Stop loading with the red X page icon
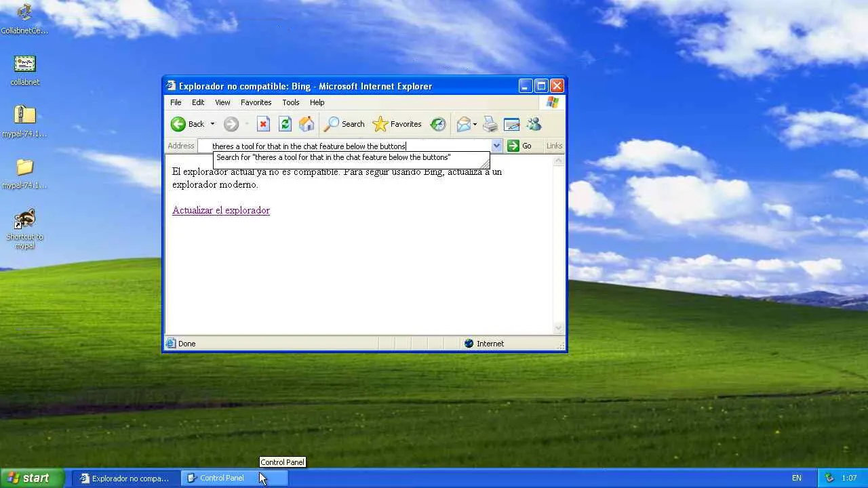This screenshot has width=868, height=488. (264, 124)
